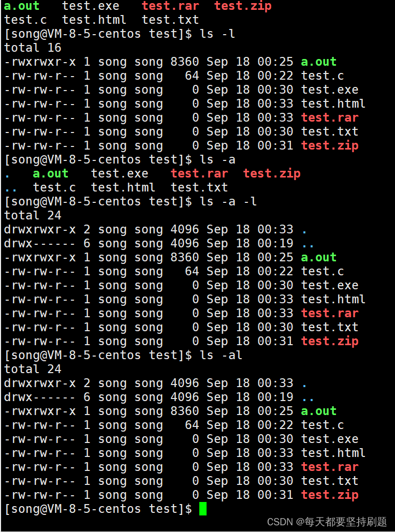Select the typed "ls -a -l" command

click(228, 201)
